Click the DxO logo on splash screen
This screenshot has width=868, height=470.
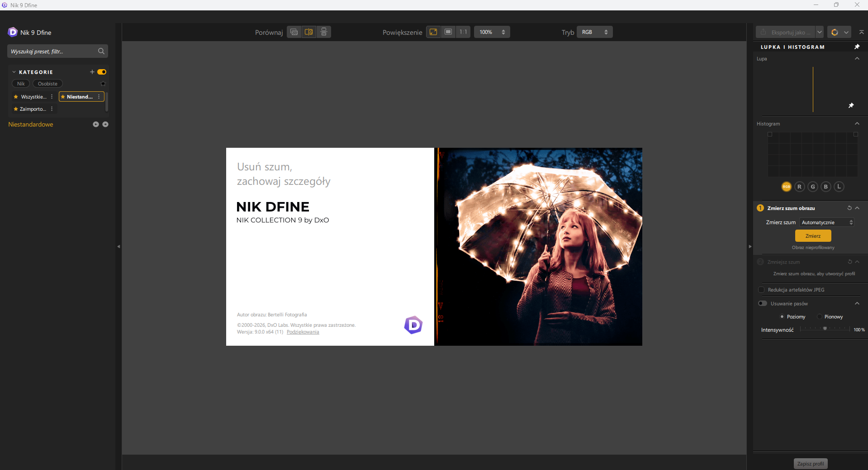pyautogui.click(x=413, y=325)
